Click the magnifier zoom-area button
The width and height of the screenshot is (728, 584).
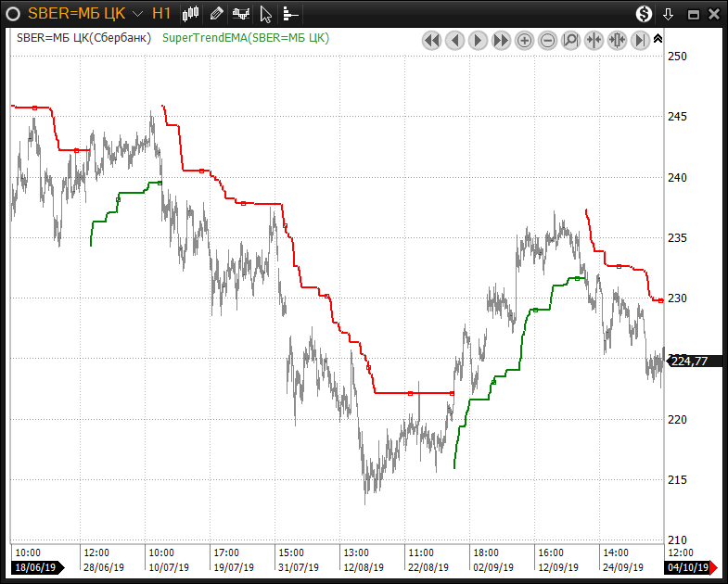pyautogui.click(x=570, y=40)
